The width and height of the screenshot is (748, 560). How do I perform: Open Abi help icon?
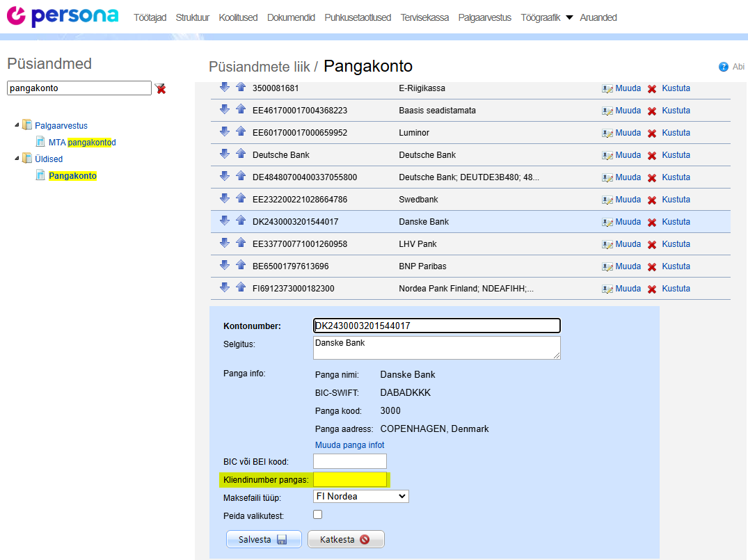723,67
